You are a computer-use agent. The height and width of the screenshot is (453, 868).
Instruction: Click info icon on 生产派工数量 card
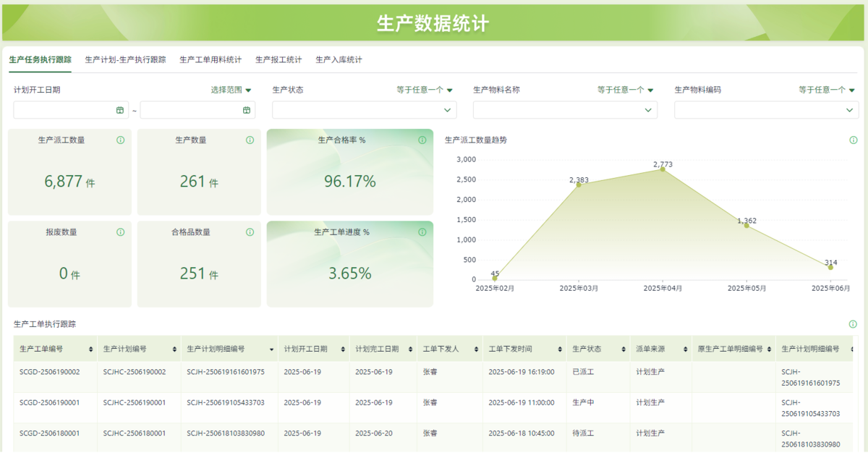[x=121, y=140]
